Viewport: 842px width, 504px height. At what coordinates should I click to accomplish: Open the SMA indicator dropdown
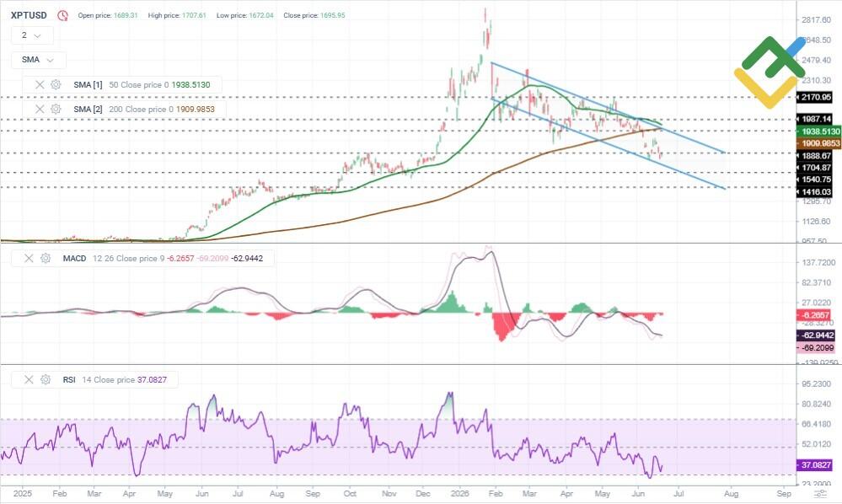point(39,60)
